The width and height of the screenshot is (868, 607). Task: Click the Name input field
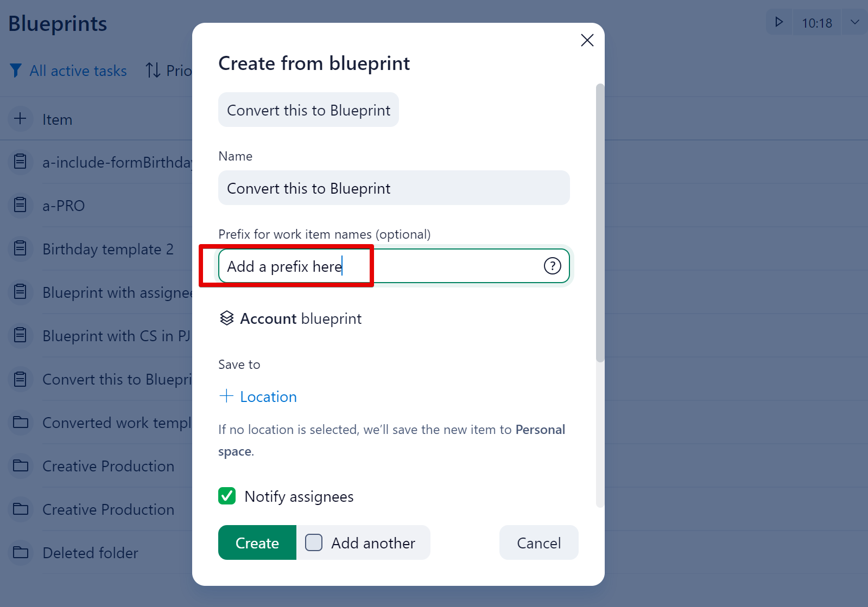(394, 188)
